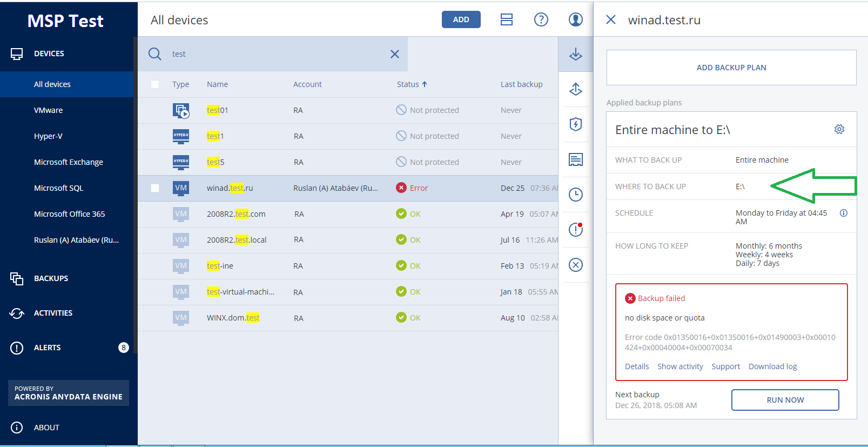Click the Monday to Friday schedule value

tap(781, 217)
